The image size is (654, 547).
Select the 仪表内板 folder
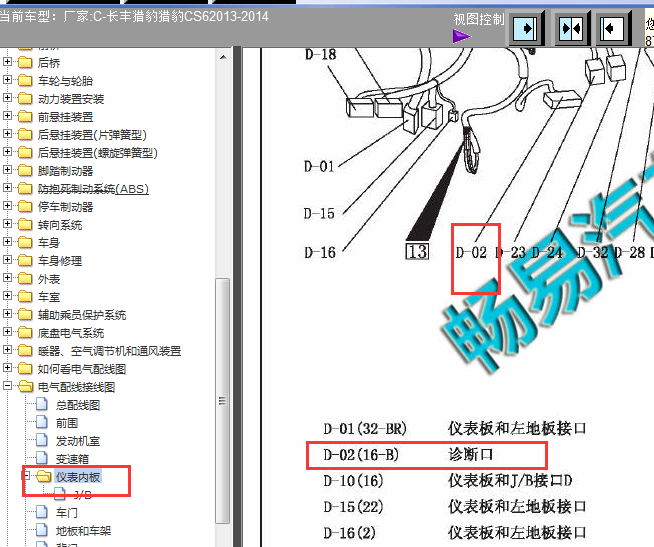click(78, 477)
